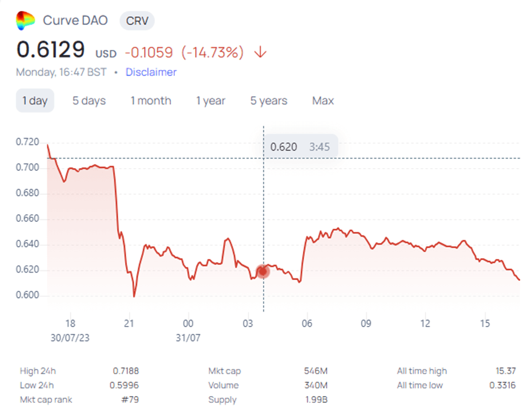532x417 pixels.
Task: Open the Disclaimer link
Action: pos(151,72)
